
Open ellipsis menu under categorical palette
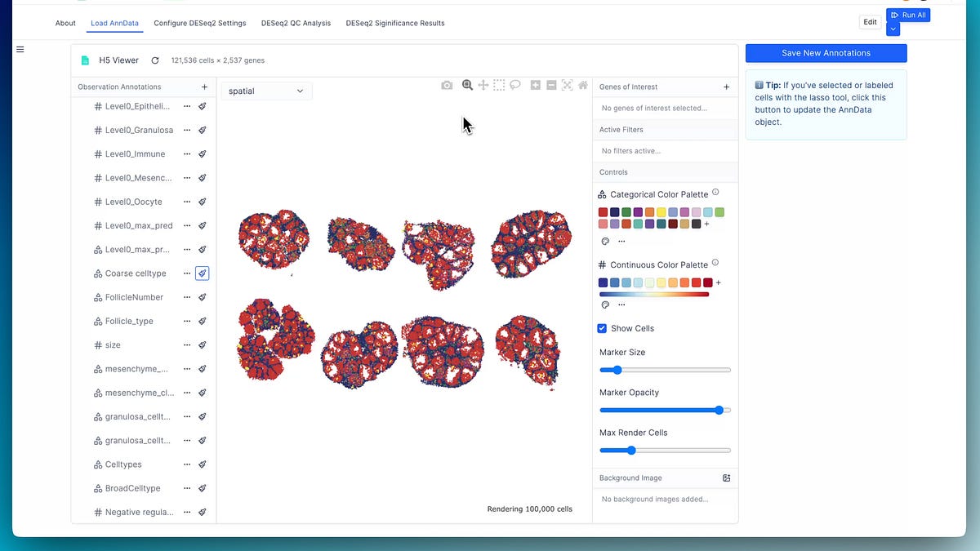(x=621, y=242)
